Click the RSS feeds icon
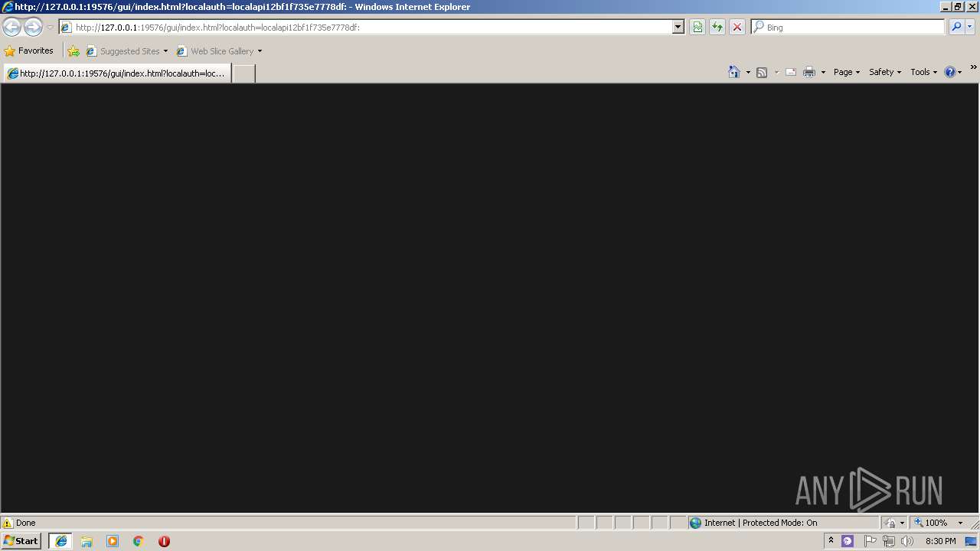The width and height of the screenshot is (980, 551). 762,72
